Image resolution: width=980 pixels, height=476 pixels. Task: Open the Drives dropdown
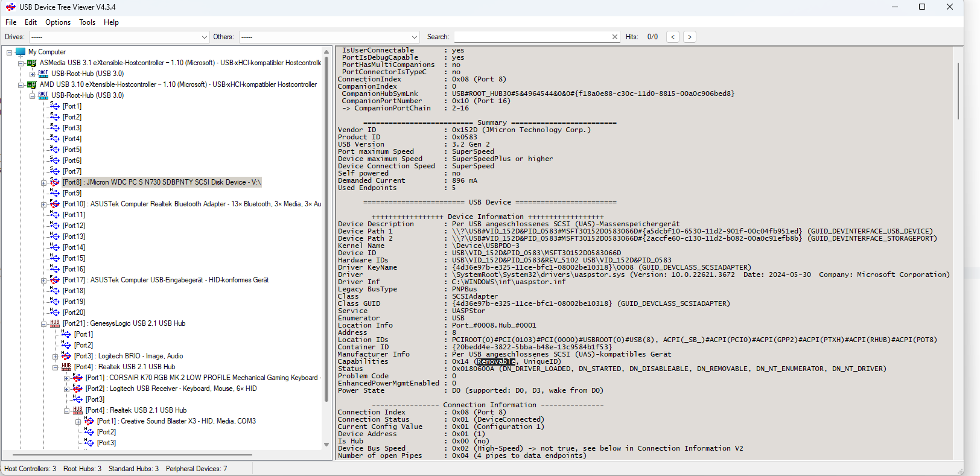[119, 37]
